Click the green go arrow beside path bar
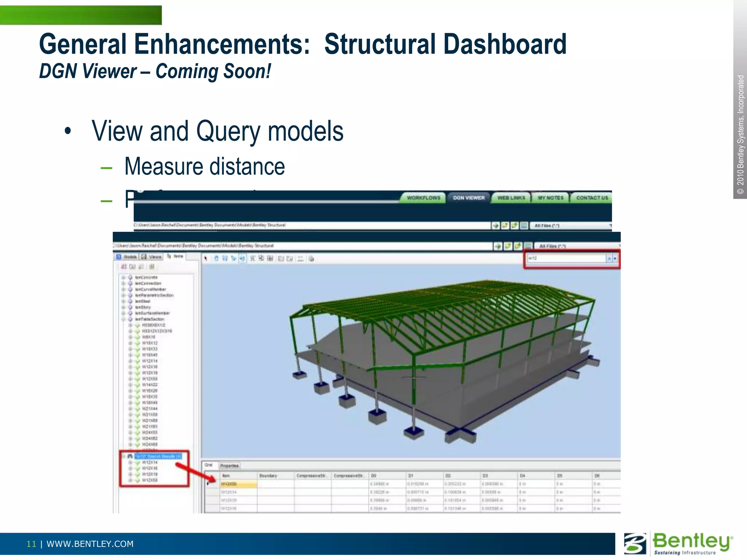 click(498, 246)
